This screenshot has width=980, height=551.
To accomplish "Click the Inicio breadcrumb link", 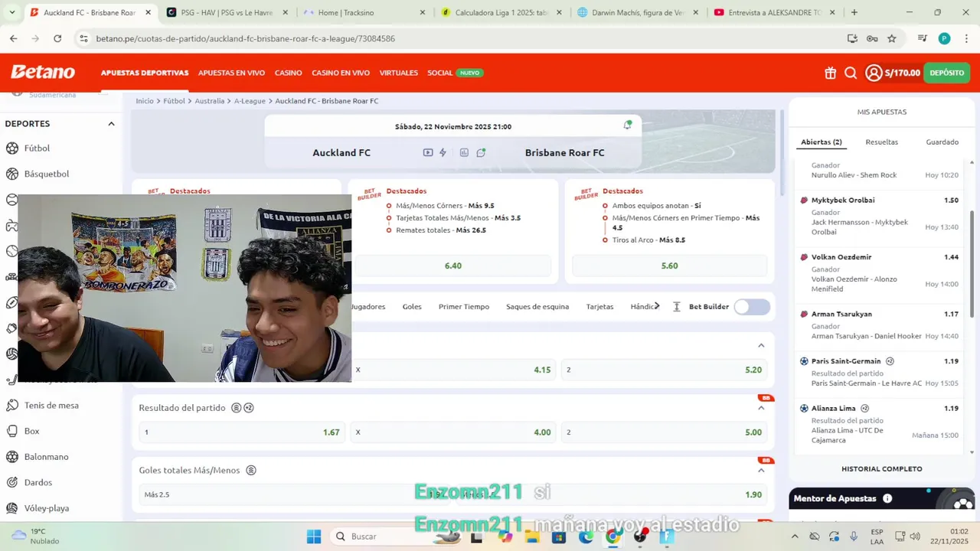I will pyautogui.click(x=145, y=101).
